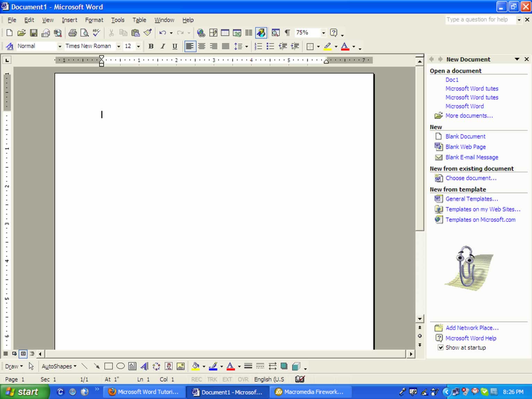This screenshot has width=532, height=399.
Task: Insert WordArt from the Drawing toolbar
Action: (145, 366)
